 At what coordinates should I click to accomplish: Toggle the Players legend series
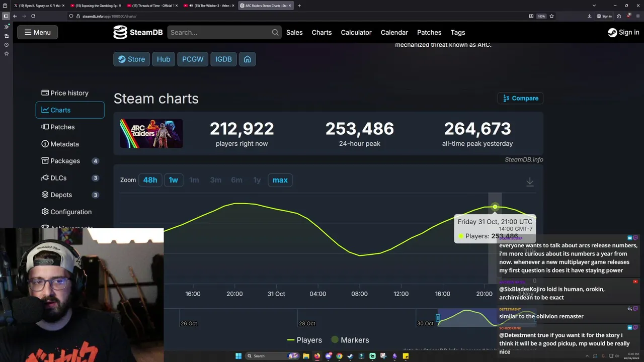304,340
